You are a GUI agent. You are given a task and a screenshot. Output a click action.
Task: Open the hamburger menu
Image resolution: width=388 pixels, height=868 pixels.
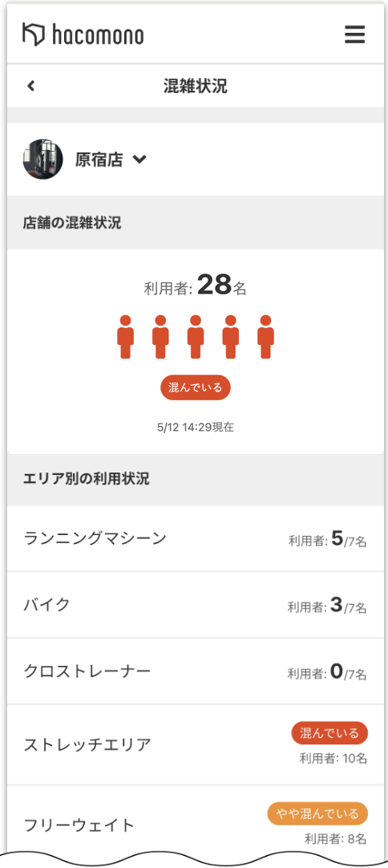click(354, 34)
